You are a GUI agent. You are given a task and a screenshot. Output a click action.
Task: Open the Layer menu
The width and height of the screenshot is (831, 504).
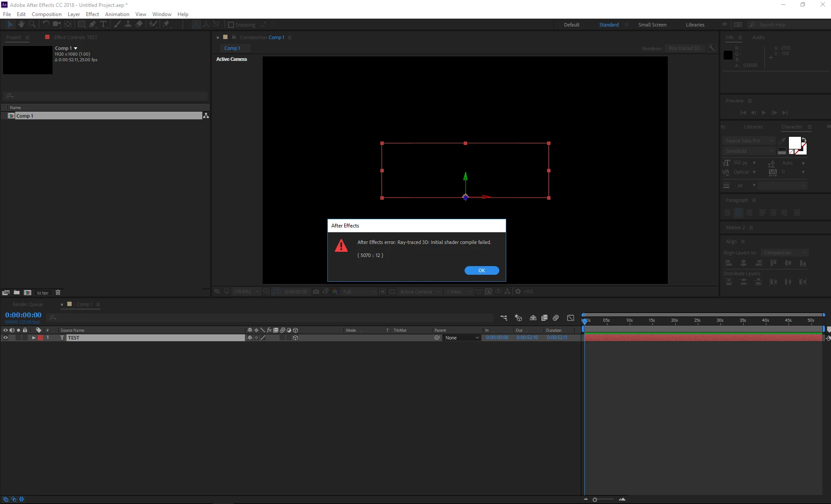pyautogui.click(x=74, y=14)
